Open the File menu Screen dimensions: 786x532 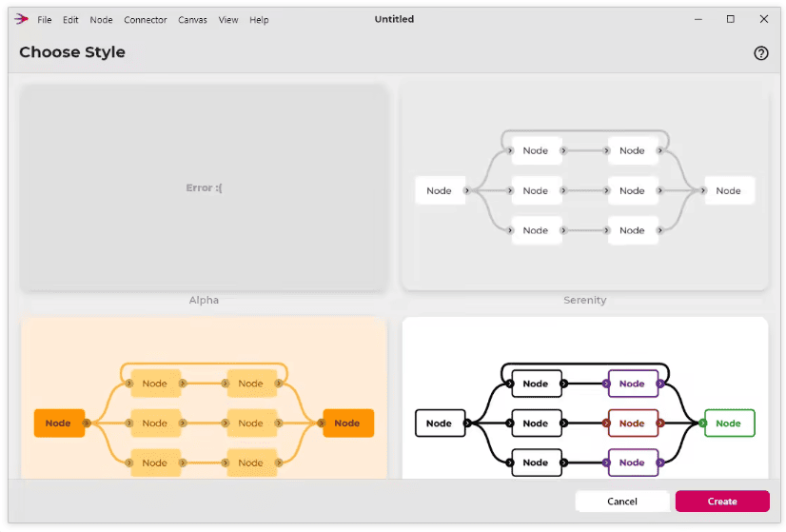(44, 20)
